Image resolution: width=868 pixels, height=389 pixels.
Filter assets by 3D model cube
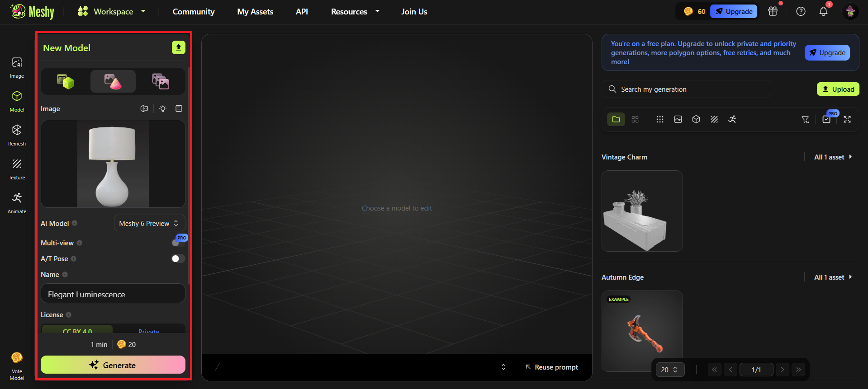[696, 119]
